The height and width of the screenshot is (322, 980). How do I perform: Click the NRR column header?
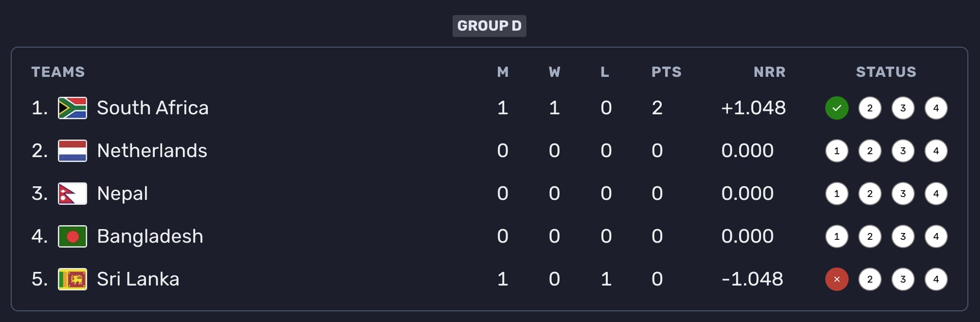click(x=769, y=72)
